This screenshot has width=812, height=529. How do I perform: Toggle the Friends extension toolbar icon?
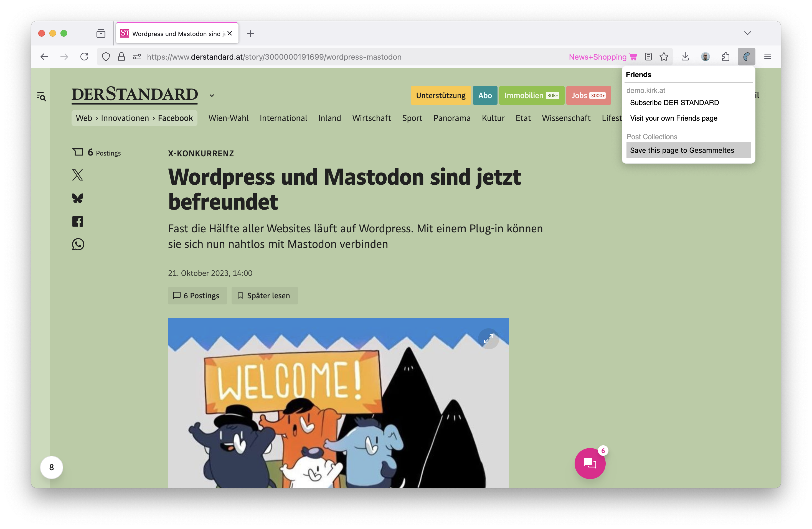click(x=746, y=57)
